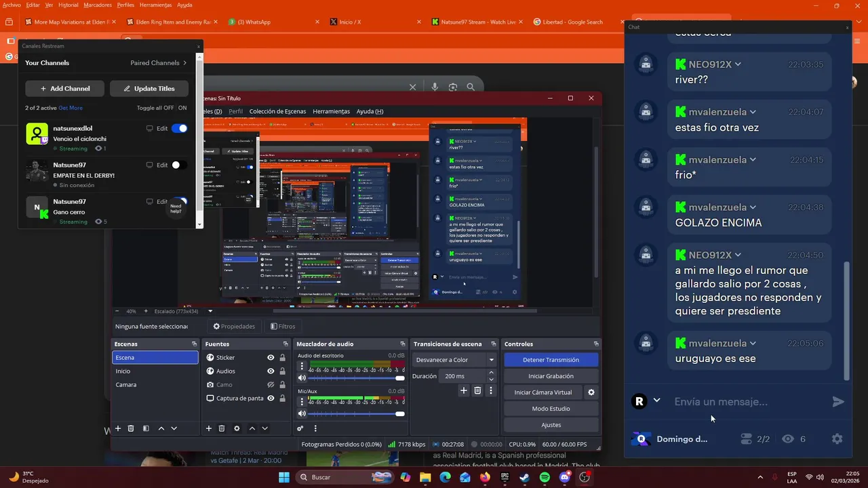Open scene filters icon in the Escenas toolbar

(146, 428)
